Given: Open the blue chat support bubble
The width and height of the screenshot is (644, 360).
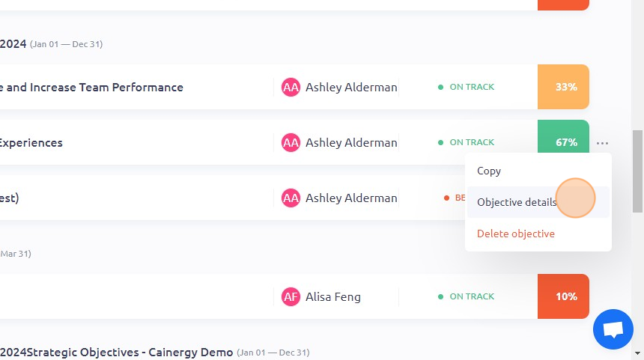Looking at the screenshot, I should tap(613, 329).
